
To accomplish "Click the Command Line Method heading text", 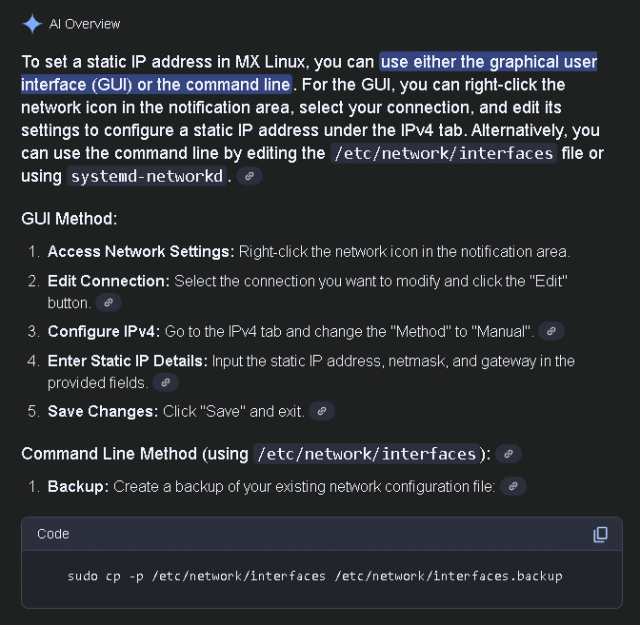I will tap(134, 454).
